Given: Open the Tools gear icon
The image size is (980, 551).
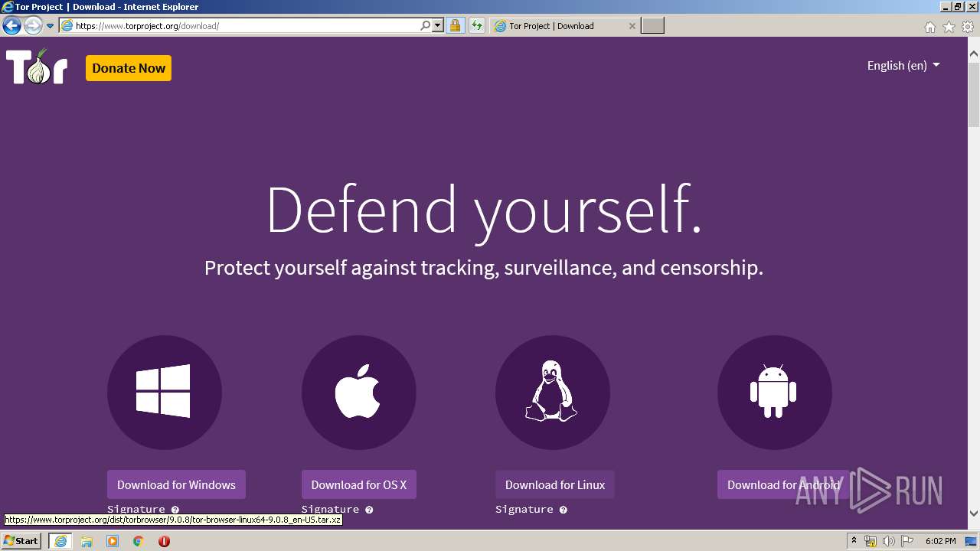Looking at the screenshot, I should 968,27.
